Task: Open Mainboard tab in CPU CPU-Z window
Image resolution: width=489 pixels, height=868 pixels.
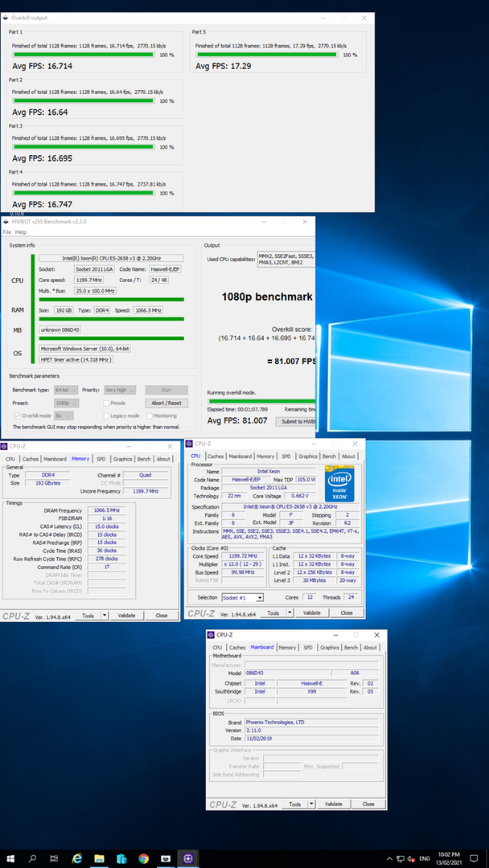Action: point(240,457)
